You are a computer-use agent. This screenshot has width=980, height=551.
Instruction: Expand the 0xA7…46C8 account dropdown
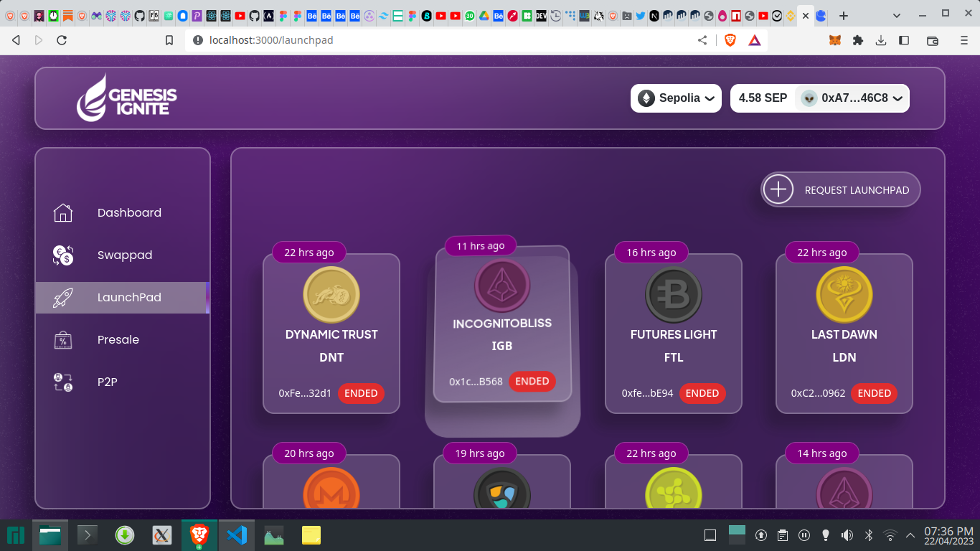(x=852, y=98)
